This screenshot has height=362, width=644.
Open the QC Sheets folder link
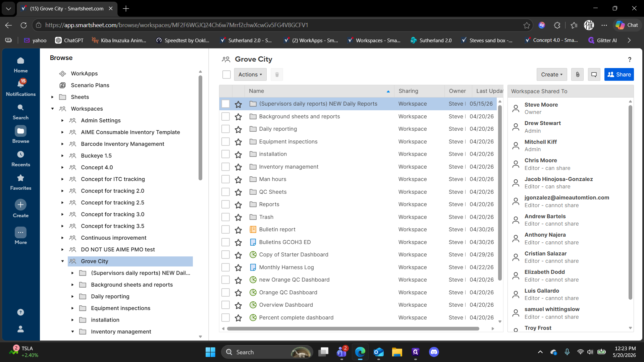point(273,192)
